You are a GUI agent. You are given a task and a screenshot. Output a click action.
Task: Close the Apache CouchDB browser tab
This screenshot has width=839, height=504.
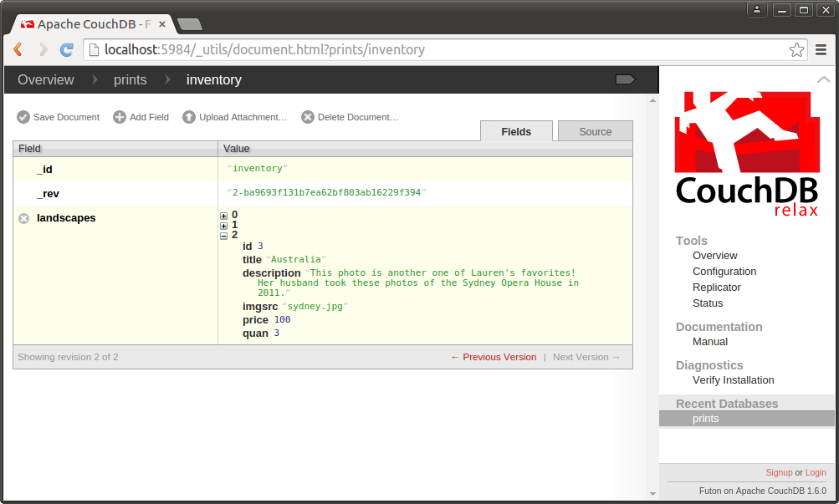click(x=162, y=24)
